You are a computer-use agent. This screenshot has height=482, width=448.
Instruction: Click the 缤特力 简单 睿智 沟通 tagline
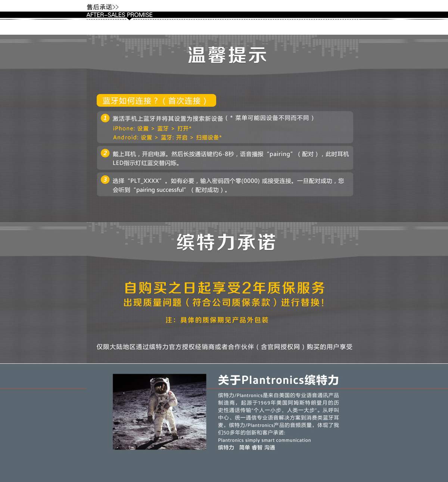coord(246,448)
